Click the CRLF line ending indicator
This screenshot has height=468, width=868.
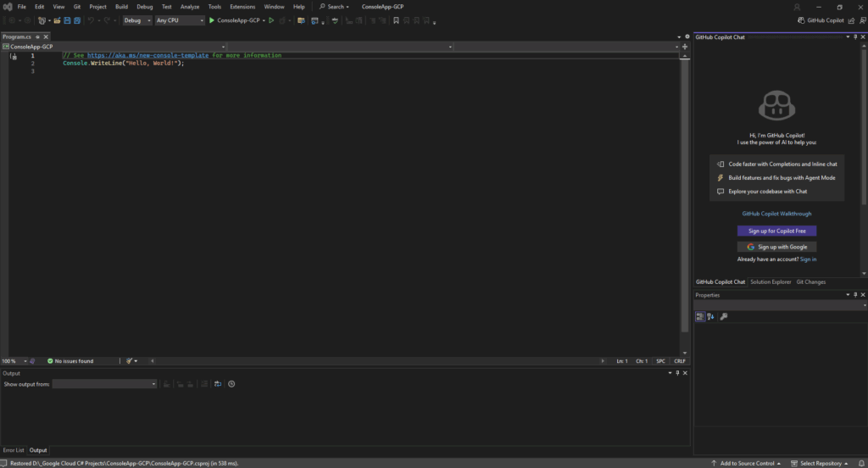click(680, 361)
